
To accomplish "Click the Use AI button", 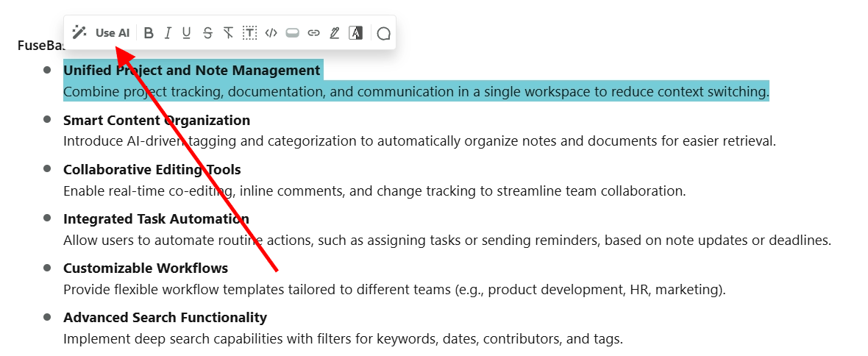I will click(112, 33).
